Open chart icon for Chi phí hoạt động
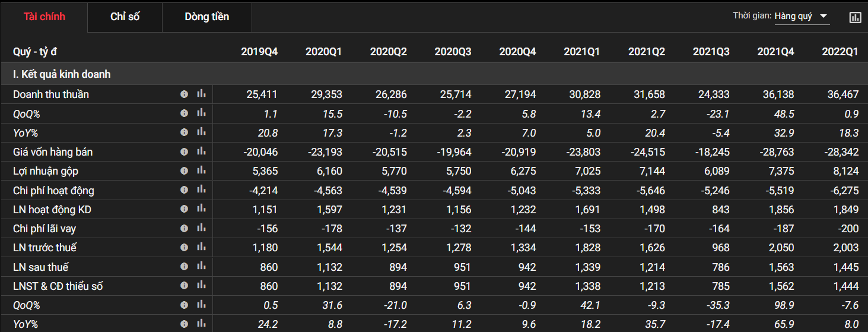Screen dimensions: 868x332 click(x=202, y=190)
